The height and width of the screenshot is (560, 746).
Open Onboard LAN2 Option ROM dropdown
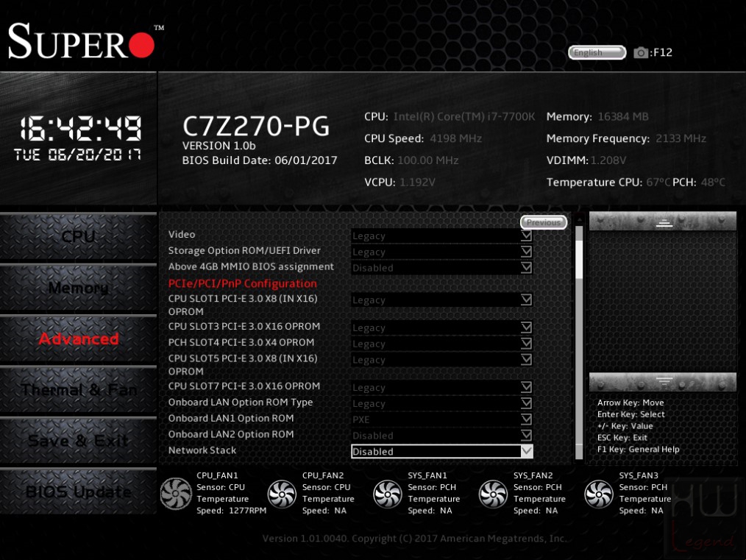tap(441, 436)
